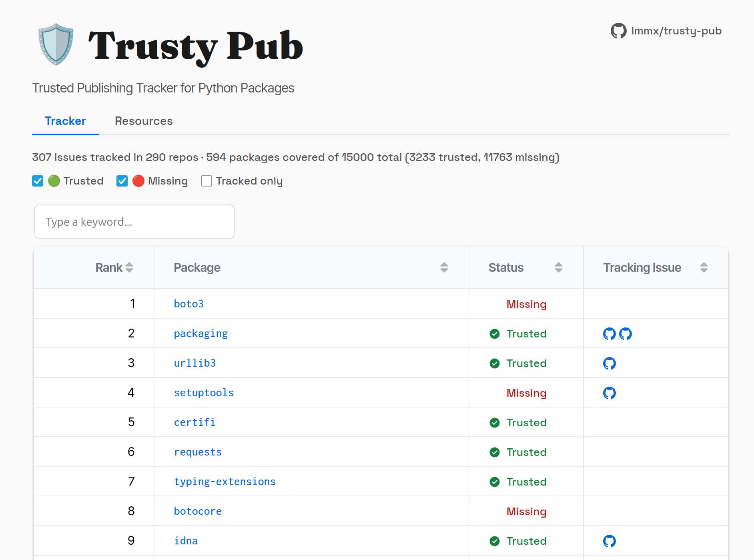Open second GitHub tracking issue for packaging

625,333
